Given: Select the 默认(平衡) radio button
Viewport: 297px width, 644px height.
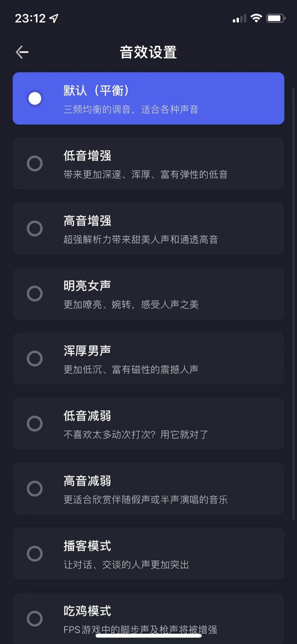Looking at the screenshot, I should (x=35, y=99).
